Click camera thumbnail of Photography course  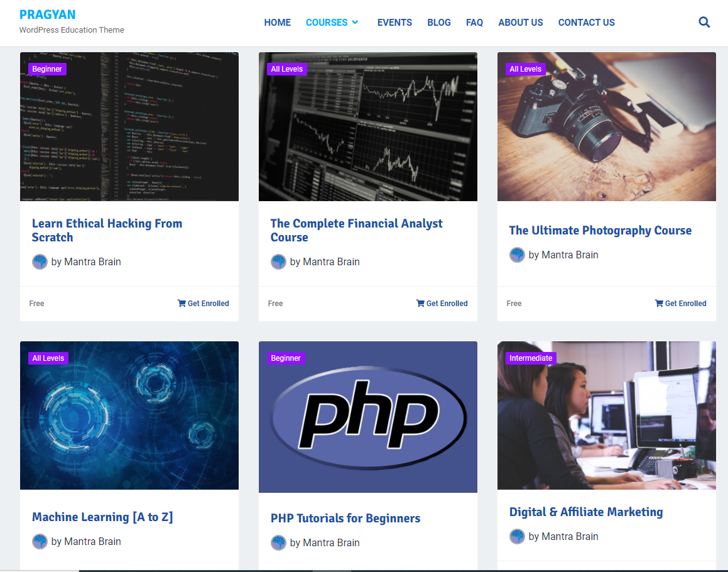pyautogui.click(x=606, y=126)
